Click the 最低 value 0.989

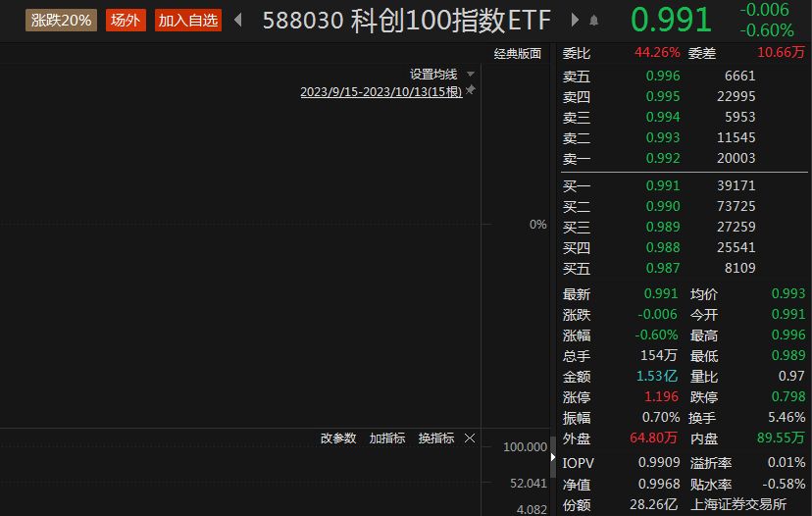tap(788, 355)
